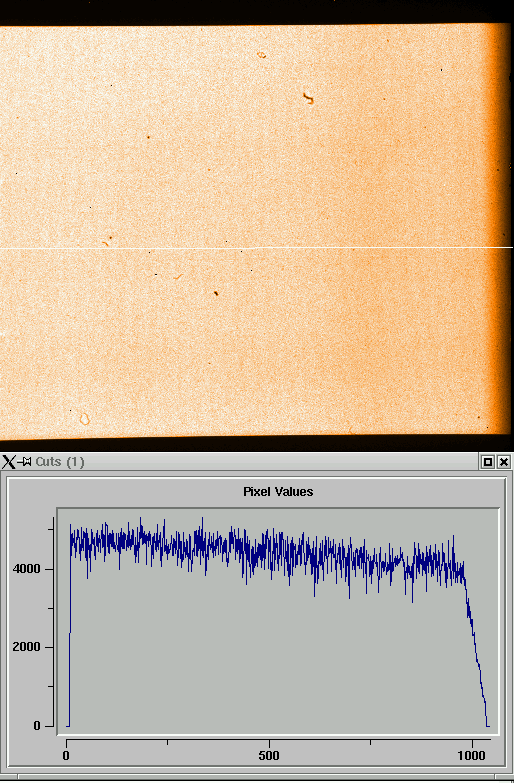This screenshot has width=514, height=783.
Task: Close the Cuts (1) window
Action: click(x=504, y=462)
